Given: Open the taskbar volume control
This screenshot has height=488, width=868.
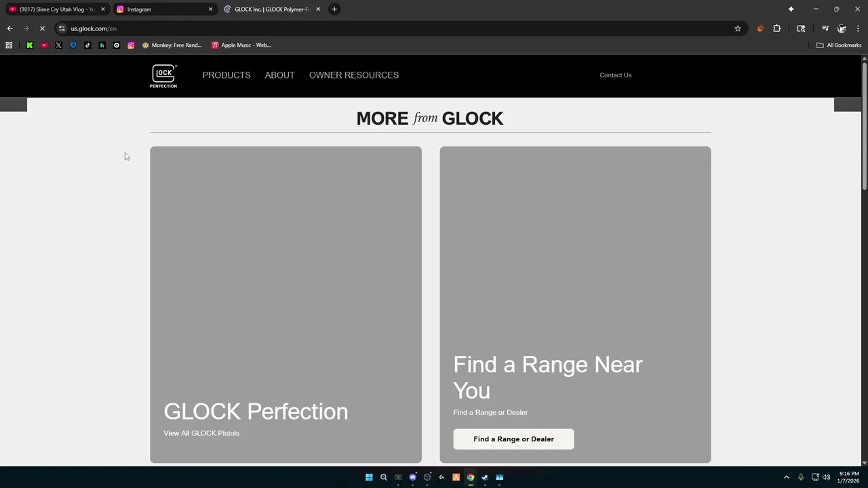Looking at the screenshot, I should tap(826, 477).
